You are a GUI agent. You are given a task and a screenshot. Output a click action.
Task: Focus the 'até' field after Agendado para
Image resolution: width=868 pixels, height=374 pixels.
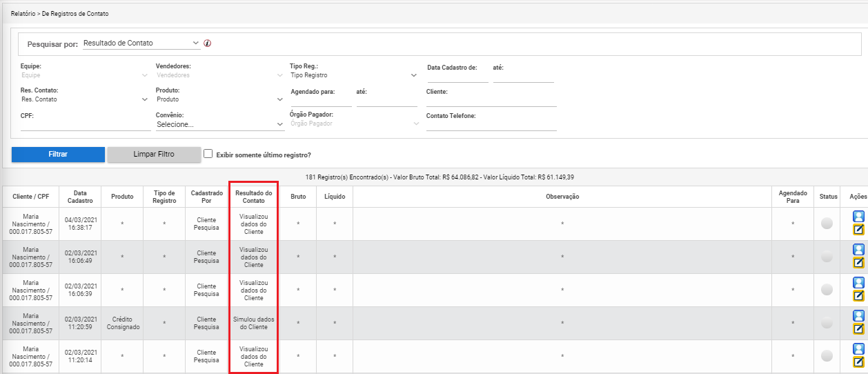click(386, 101)
